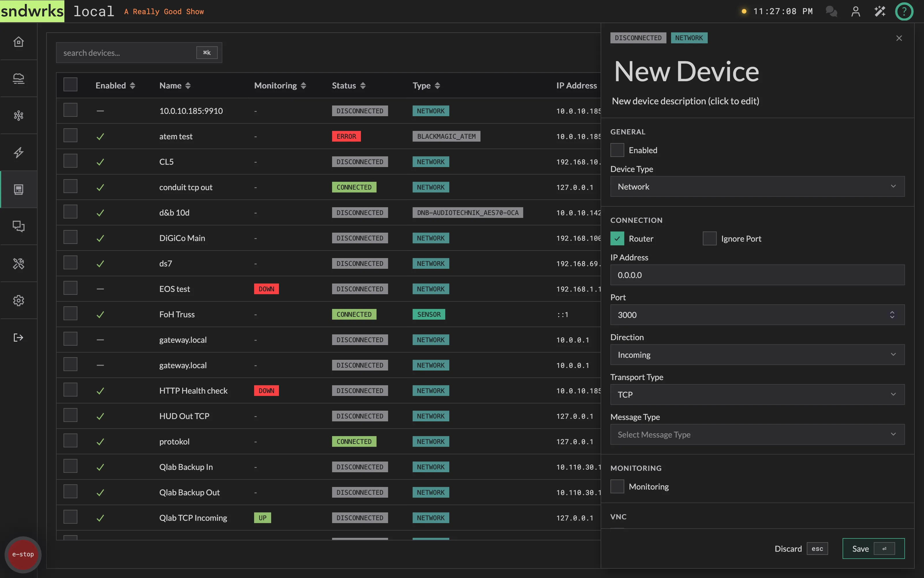Open the second sidebar server icon
Viewport: 924px width, 578px height.
pyautogui.click(x=18, y=78)
